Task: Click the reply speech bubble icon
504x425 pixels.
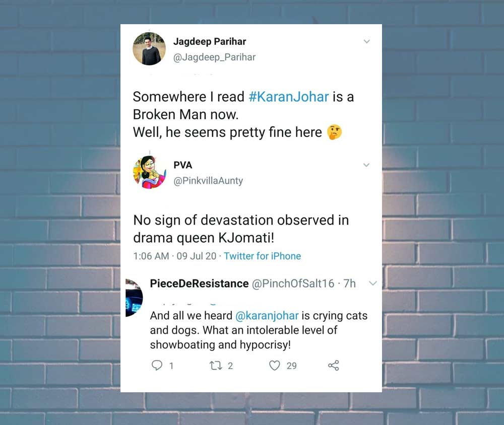Action: click(x=157, y=366)
